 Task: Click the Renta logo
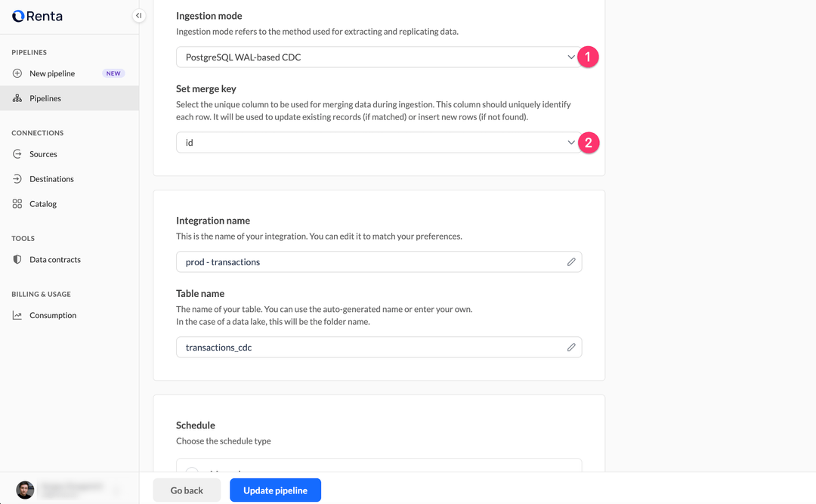coord(37,16)
